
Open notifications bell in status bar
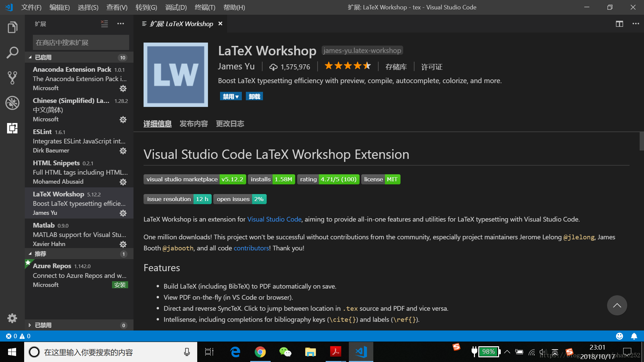[x=634, y=336]
